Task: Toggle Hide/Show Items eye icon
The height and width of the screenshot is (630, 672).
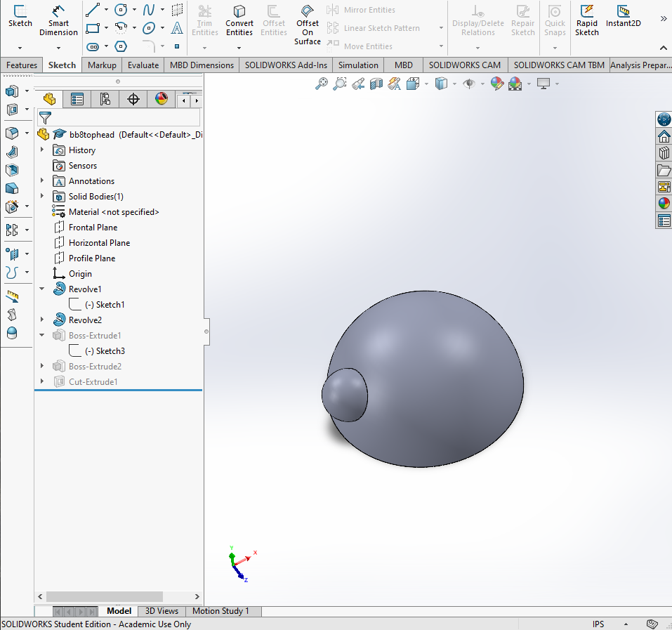Action: point(469,84)
